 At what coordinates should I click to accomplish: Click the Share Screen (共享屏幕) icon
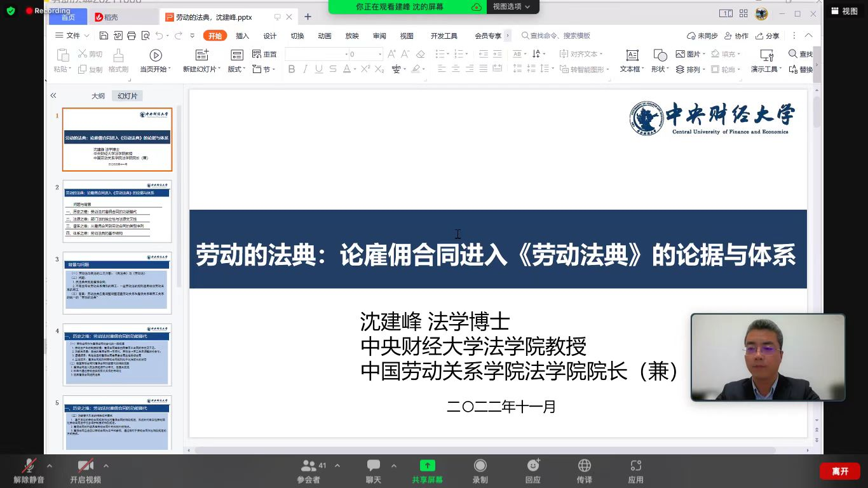click(428, 466)
